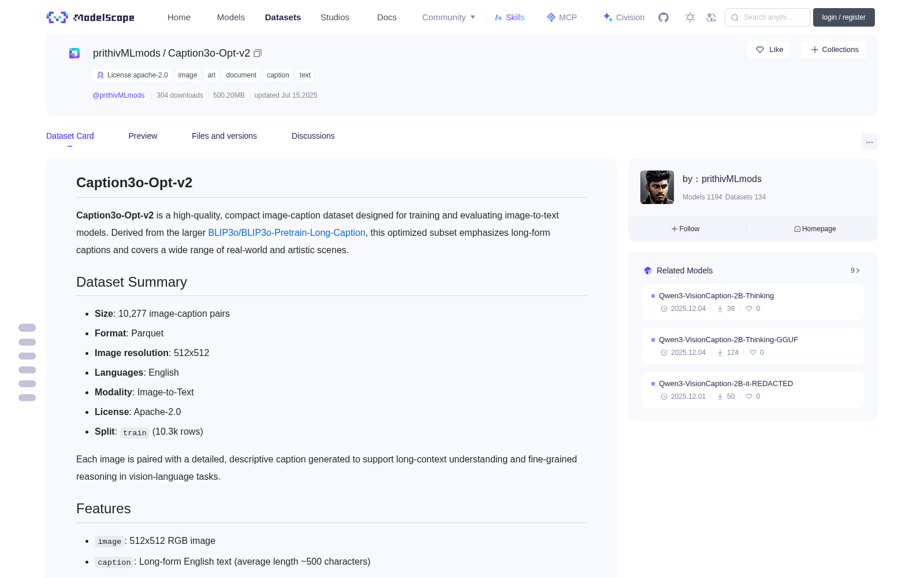The width and height of the screenshot is (924, 578).
Task: Open the BLIP3o-Pretrain-Long-Caption link
Action: pyautogui.click(x=286, y=232)
